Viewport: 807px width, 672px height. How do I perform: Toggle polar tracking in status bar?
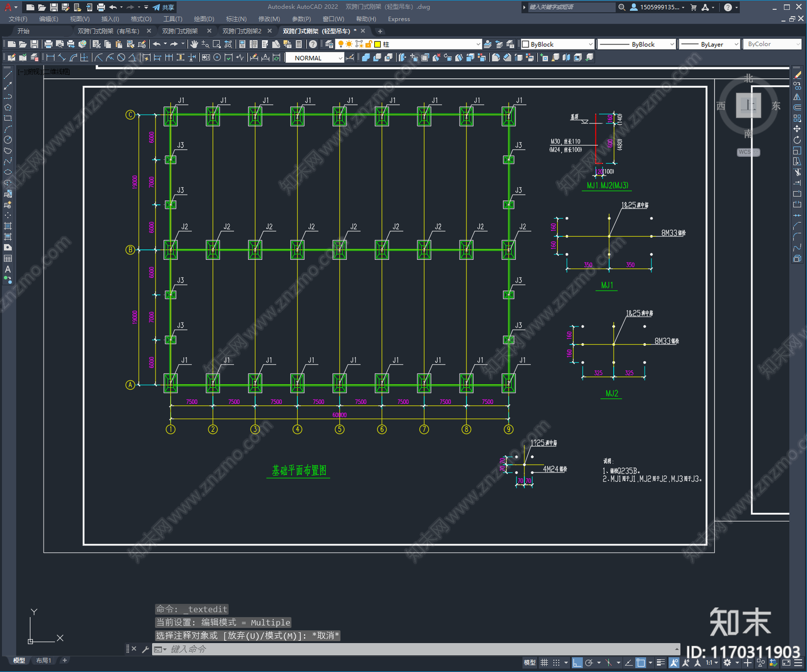589,662
